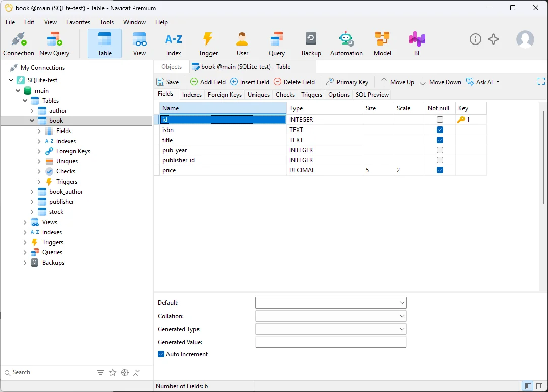Switch to the Objects tab
The width and height of the screenshot is (548, 392).
pos(172,67)
